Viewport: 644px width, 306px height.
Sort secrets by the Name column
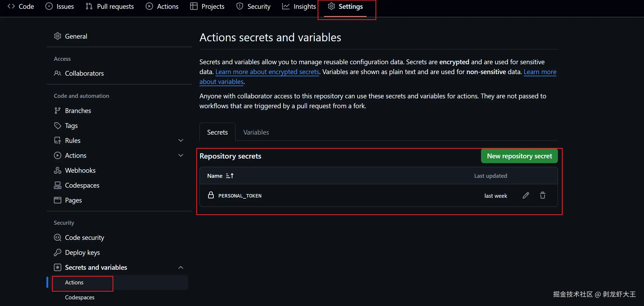(x=220, y=176)
